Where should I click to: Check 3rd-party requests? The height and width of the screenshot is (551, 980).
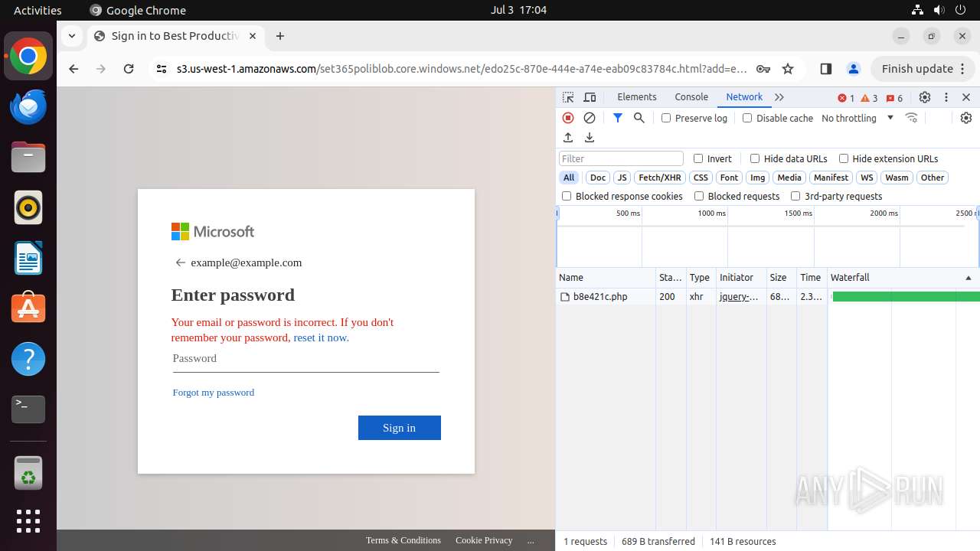pyautogui.click(x=795, y=196)
